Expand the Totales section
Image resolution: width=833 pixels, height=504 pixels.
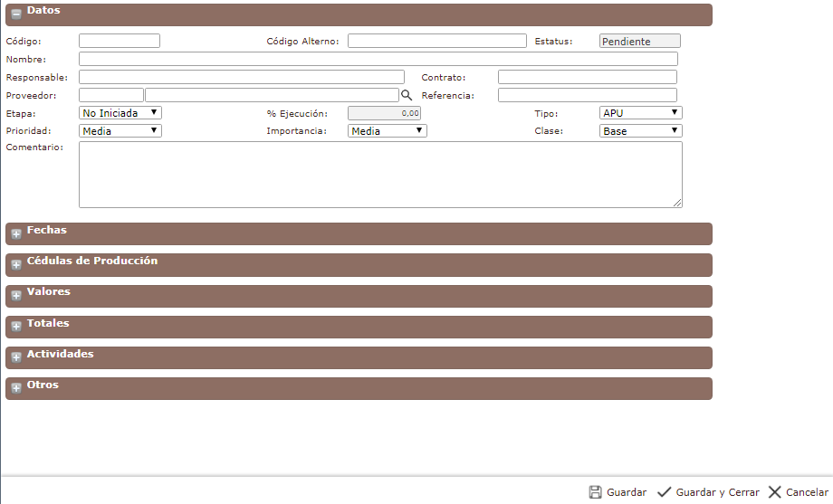click(x=16, y=327)
